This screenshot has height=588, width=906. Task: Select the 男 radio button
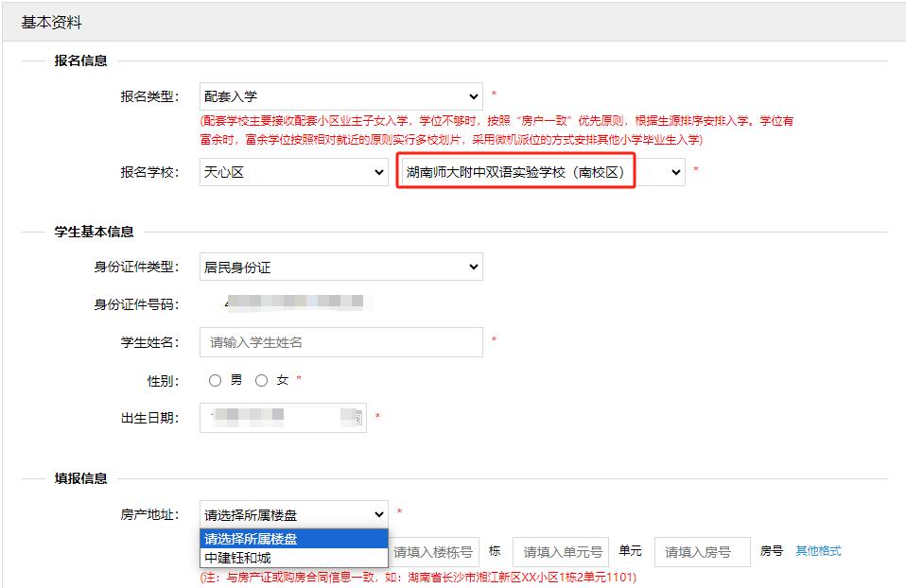(x=216, y=380)
